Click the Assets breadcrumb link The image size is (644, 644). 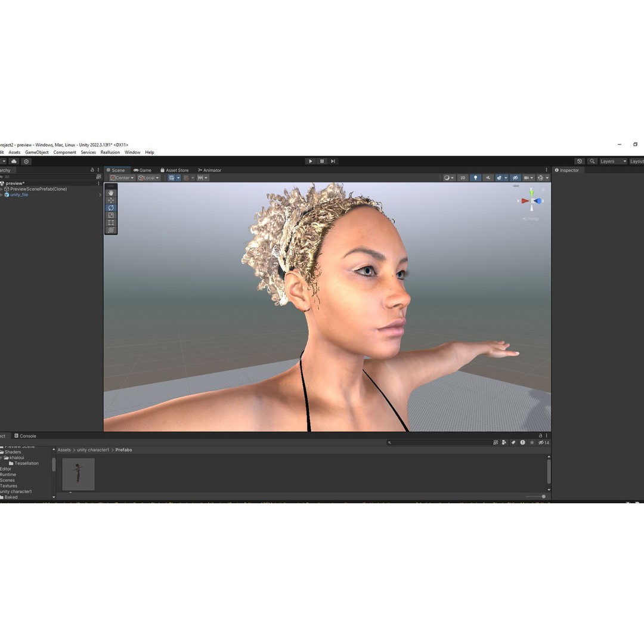click(x=64, y=450)
